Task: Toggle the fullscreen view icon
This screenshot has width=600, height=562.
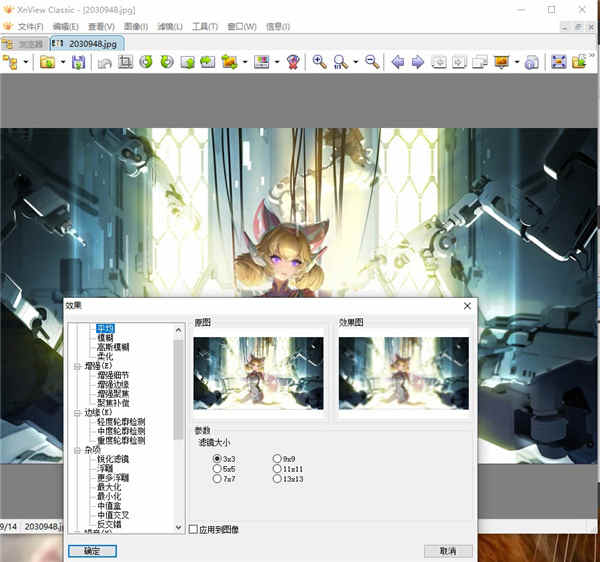Action: click(x=558, y=62)
